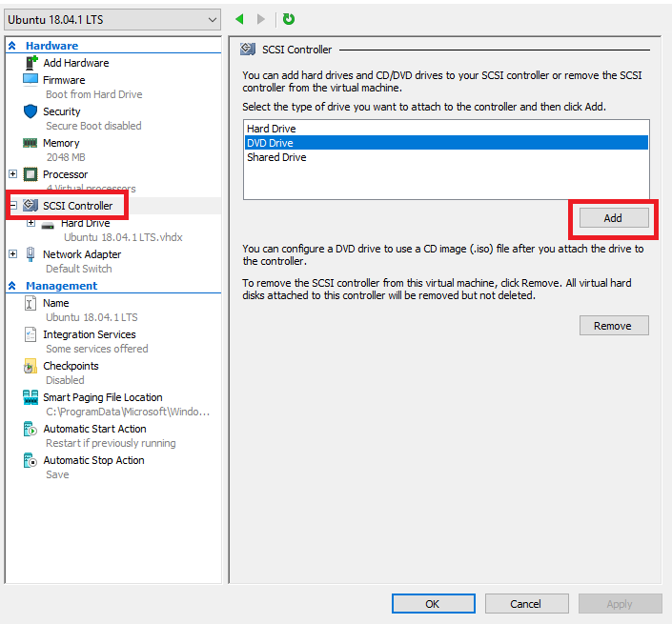
Task: Click the Cancel button
Action: [526, 604]
